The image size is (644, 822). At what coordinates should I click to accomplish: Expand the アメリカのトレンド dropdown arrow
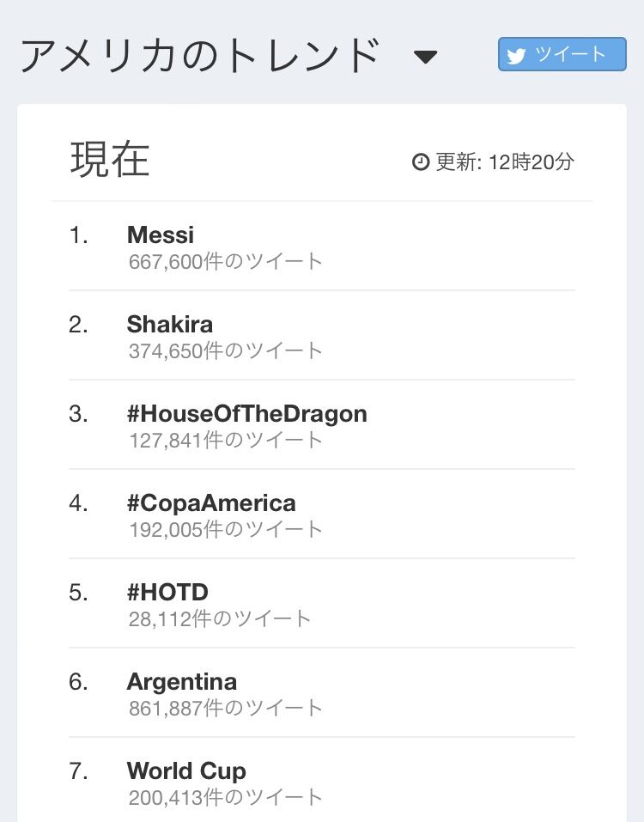425,58
